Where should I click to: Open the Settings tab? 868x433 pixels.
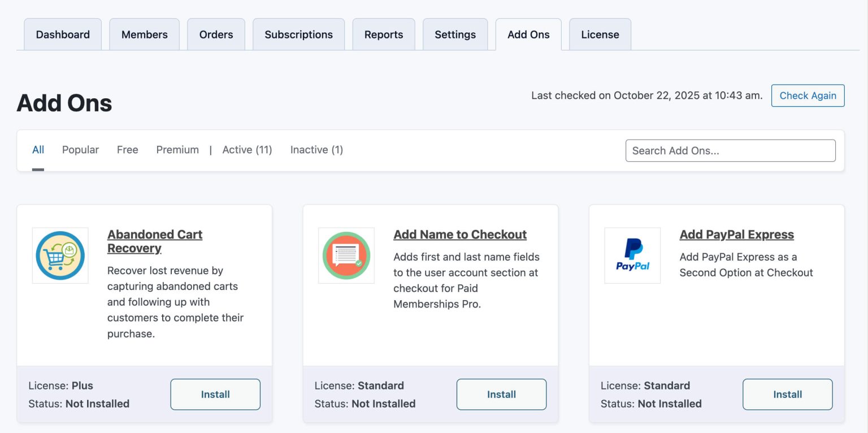(455, 34)
